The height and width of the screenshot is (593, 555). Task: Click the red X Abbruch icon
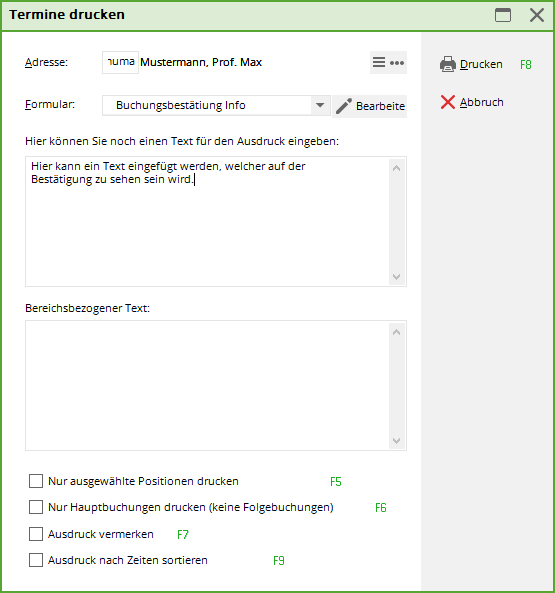coord(448,102)
